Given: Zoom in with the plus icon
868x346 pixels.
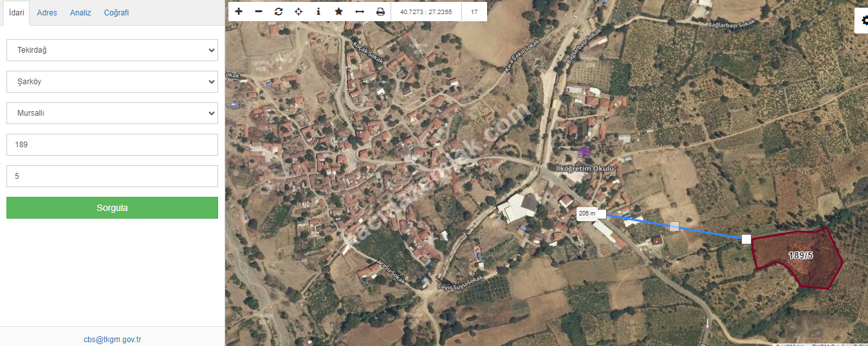Looking at the screenshot, I should tap(239, 12).
